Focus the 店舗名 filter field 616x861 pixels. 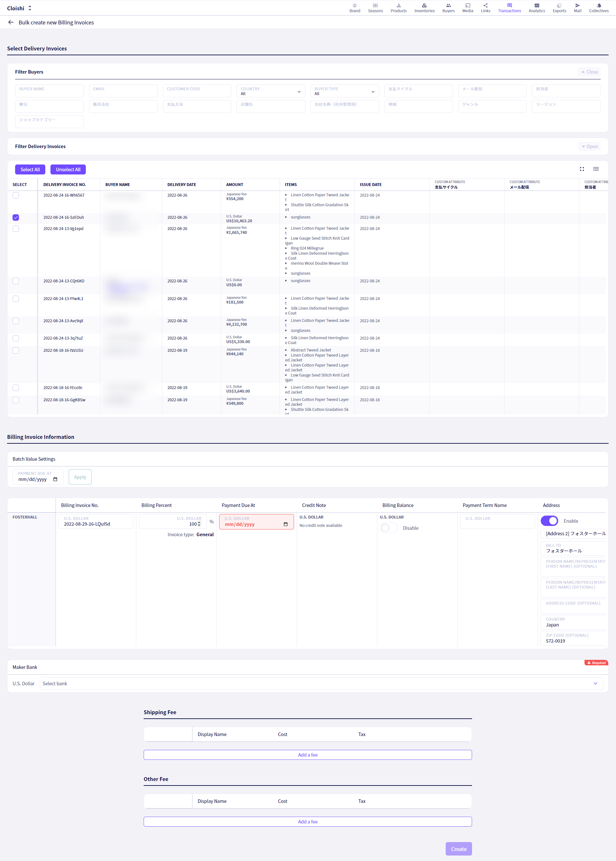click(x=271, y=106)
